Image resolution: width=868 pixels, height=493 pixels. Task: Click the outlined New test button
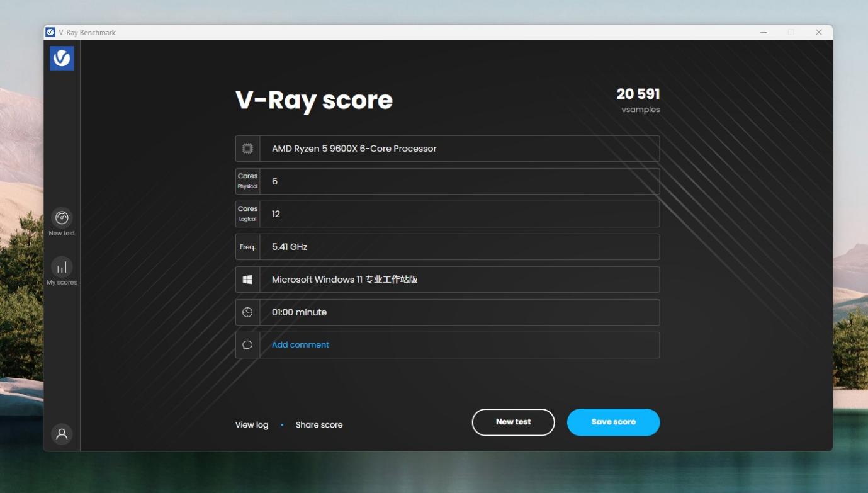(x=513, y=422)
